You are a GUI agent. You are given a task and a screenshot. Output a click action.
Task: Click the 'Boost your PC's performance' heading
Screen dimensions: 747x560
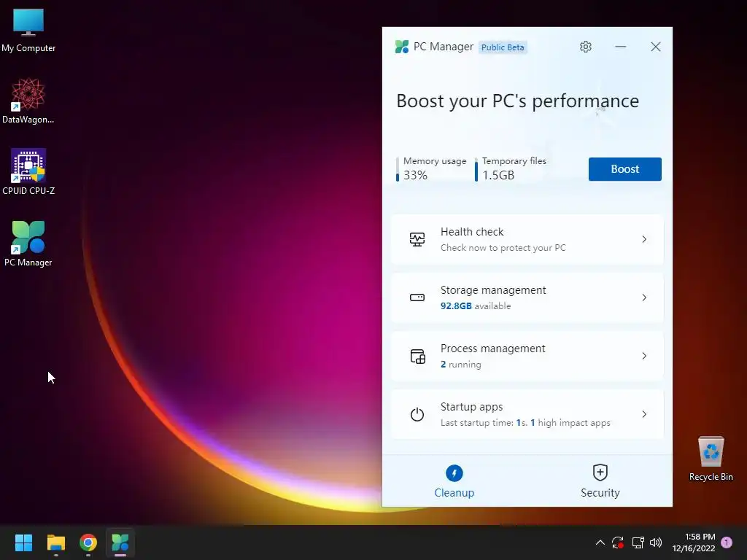pos(517,101)
